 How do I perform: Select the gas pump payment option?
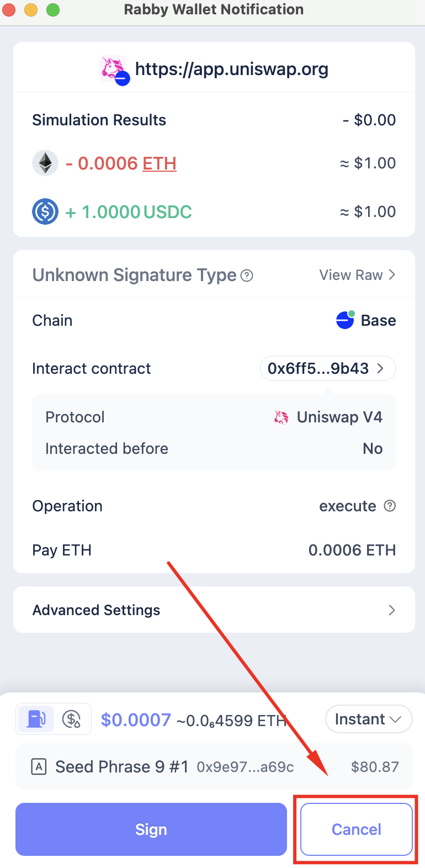pos(36,719)
